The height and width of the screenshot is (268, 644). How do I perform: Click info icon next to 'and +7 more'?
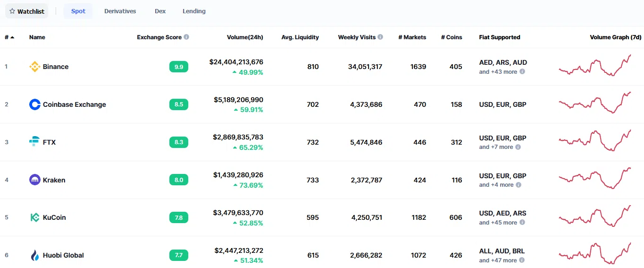[518, 147]
